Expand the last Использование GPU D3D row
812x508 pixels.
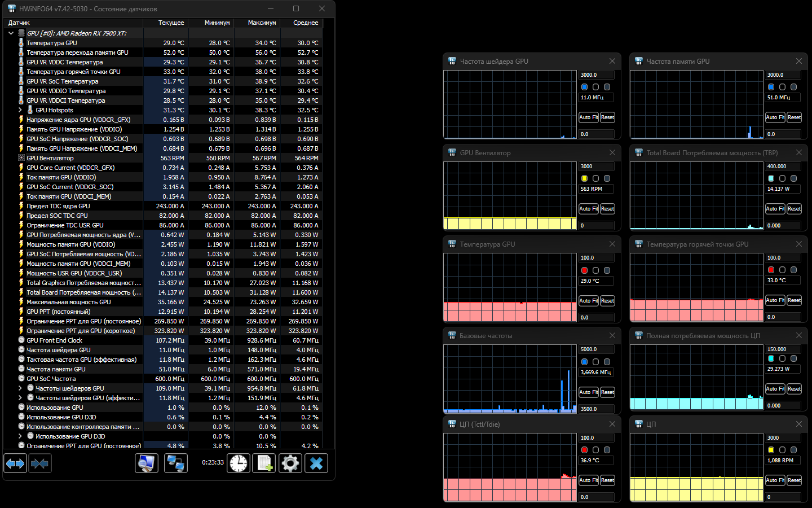click(20, 436)
